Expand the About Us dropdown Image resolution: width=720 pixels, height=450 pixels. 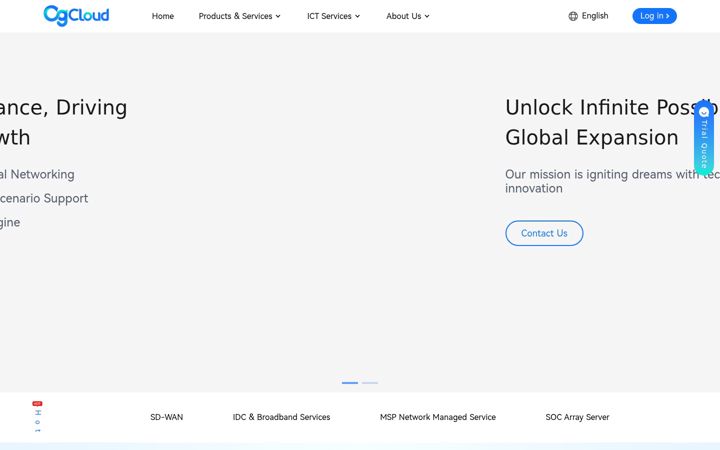coord(408,16)
